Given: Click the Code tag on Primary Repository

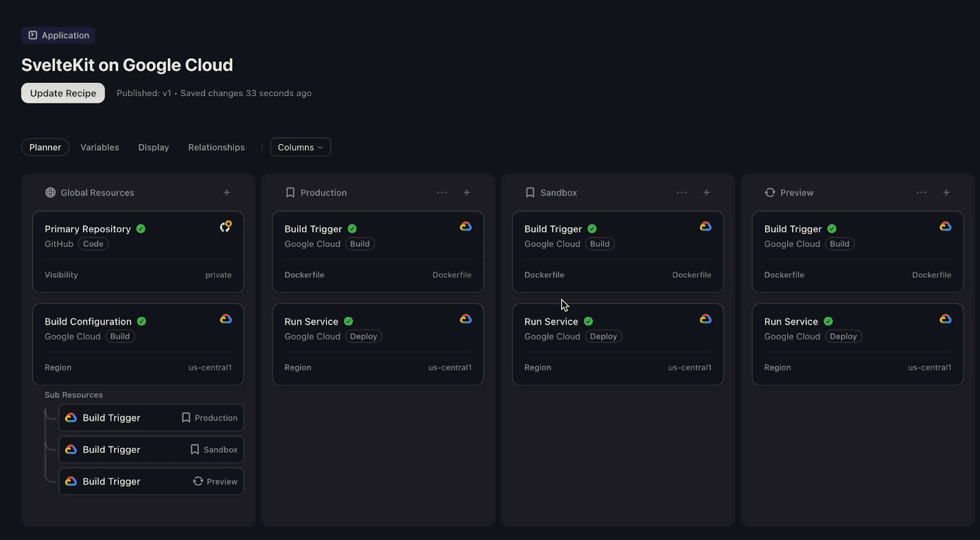Looking at the screenshot, I should pos(93,244).
